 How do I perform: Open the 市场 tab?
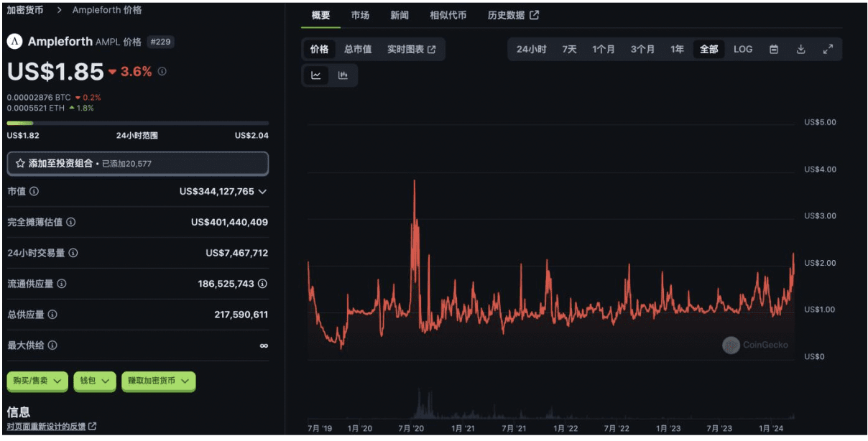coord(361,15)
